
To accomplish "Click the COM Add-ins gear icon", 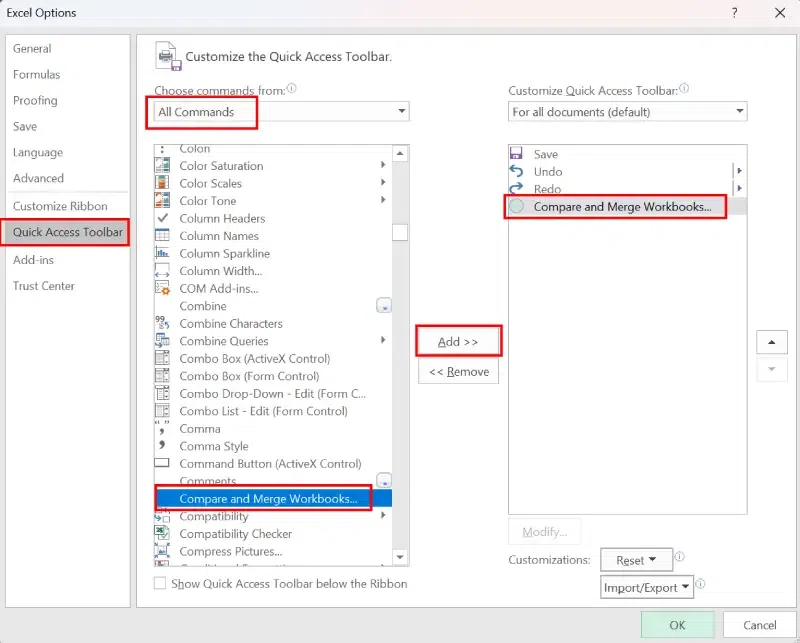I will pos(162,288).
